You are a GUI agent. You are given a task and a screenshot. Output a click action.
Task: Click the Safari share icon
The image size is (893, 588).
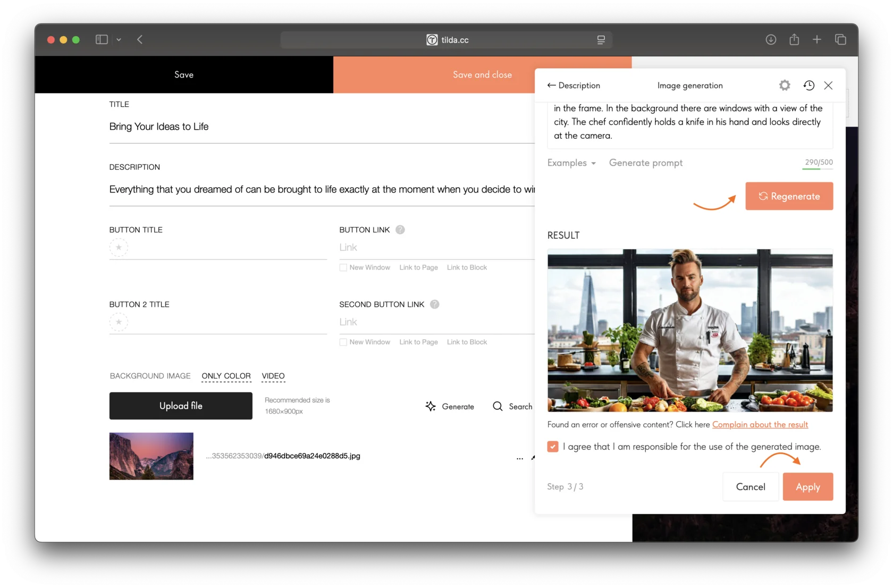click(794, 39)
